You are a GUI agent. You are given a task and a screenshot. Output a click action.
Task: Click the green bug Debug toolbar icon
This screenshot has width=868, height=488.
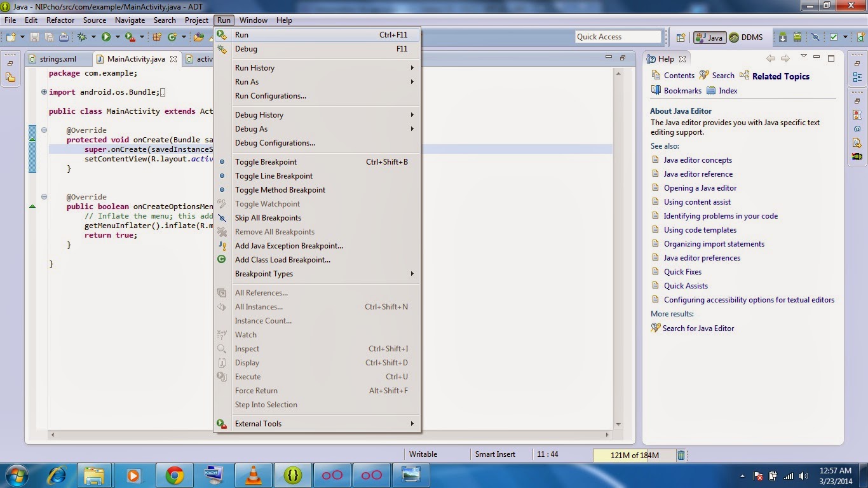[82, 37]
